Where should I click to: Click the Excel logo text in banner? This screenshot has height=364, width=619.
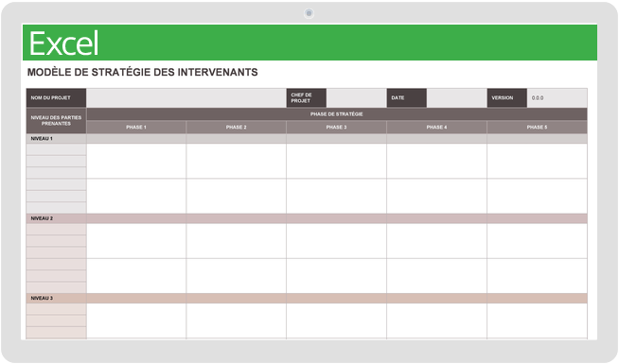click(63, 43)
